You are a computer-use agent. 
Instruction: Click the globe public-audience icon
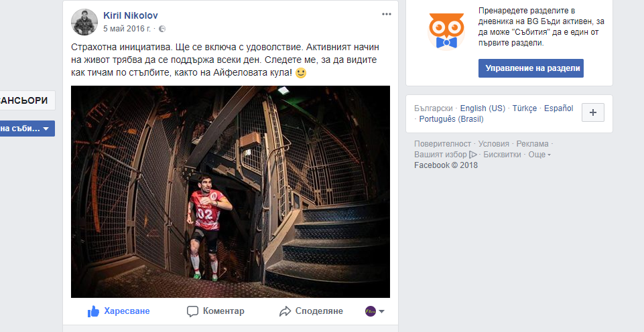pos(162,29)
